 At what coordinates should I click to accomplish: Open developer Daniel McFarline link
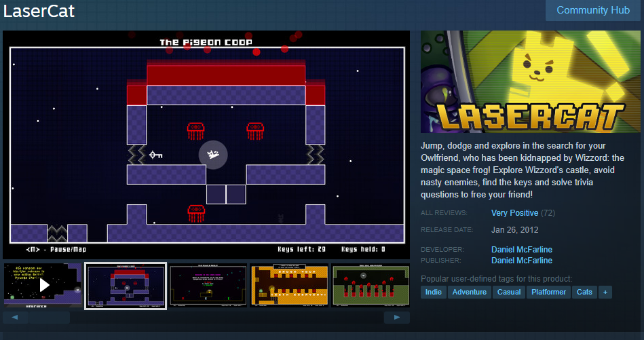(x=522, y=250)
